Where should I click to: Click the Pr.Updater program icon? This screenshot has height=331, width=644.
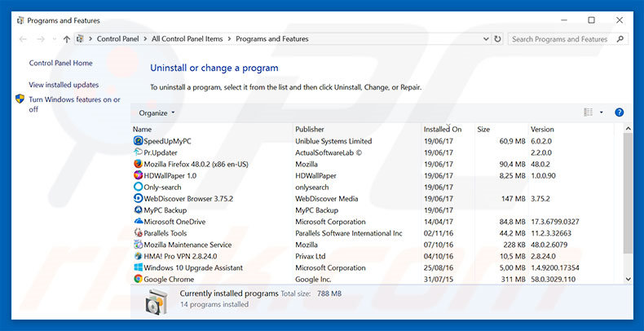tap(138, 152)
